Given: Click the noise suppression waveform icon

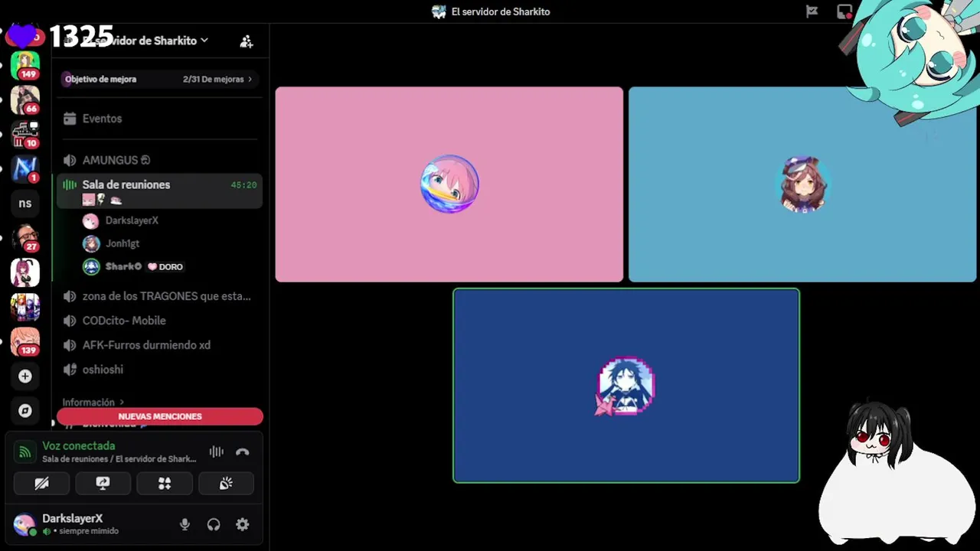Looking at the screenshot, I should [217, 452].
